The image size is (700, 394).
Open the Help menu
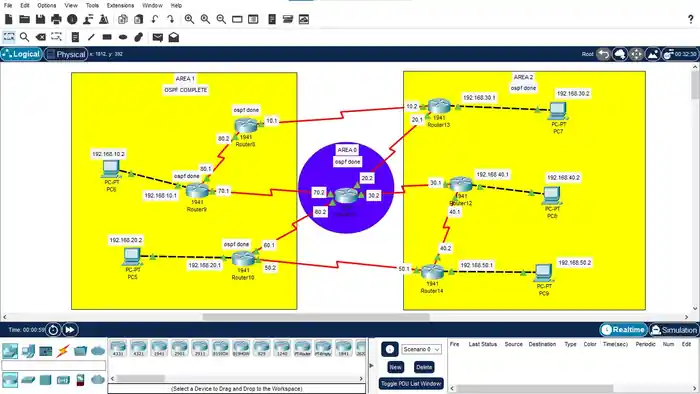coord(176,5)
